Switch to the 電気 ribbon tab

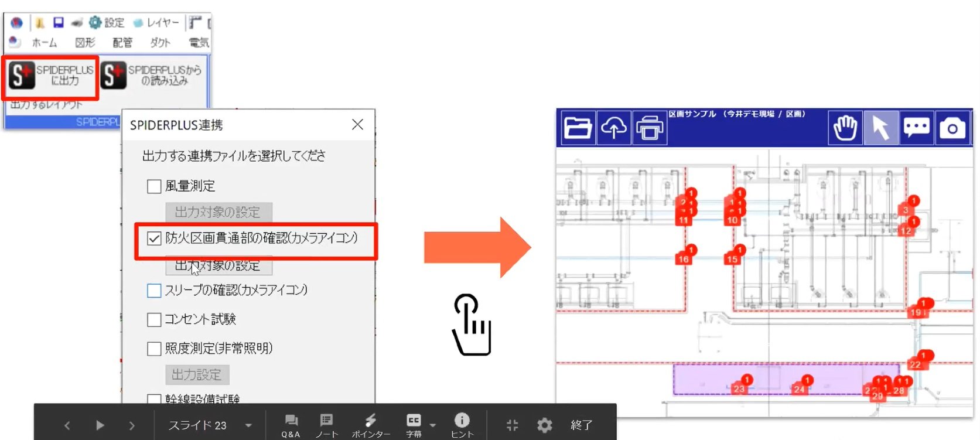tap(199, 43)
